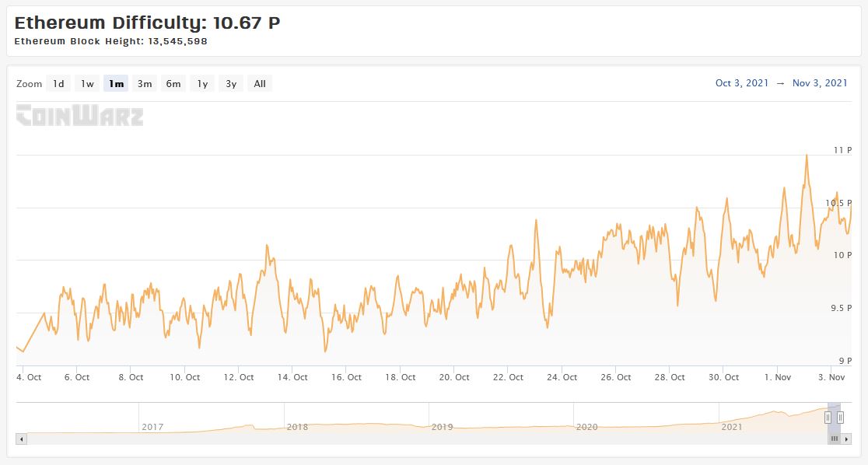868x465 pixels.
Task: Click the 2018 label in navigator
Action: click(x=297, y=427)
